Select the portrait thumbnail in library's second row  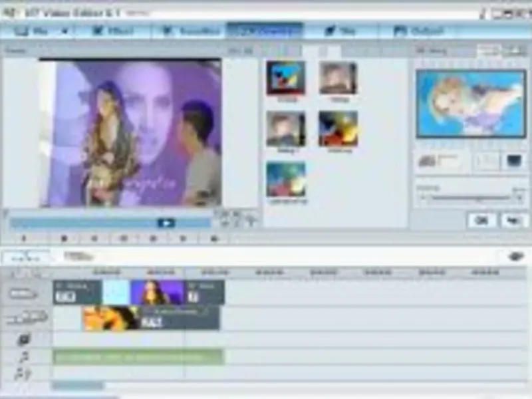tap(286, 129)
